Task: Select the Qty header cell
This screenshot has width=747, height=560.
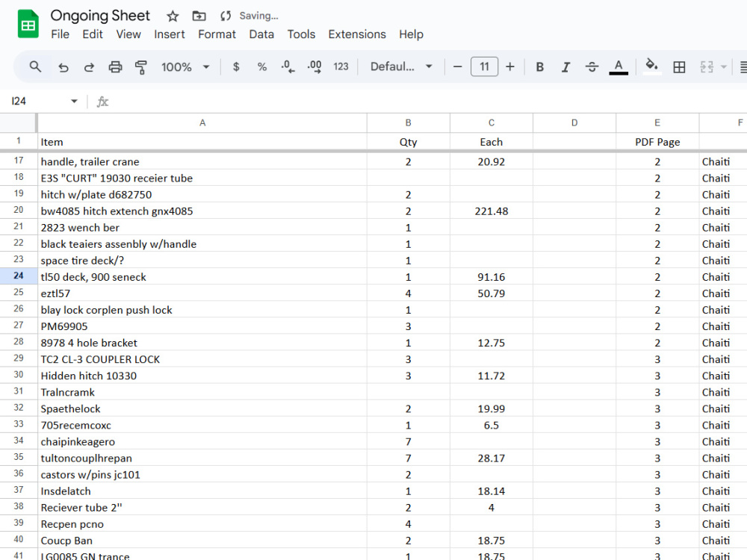Action: point(409,142)
